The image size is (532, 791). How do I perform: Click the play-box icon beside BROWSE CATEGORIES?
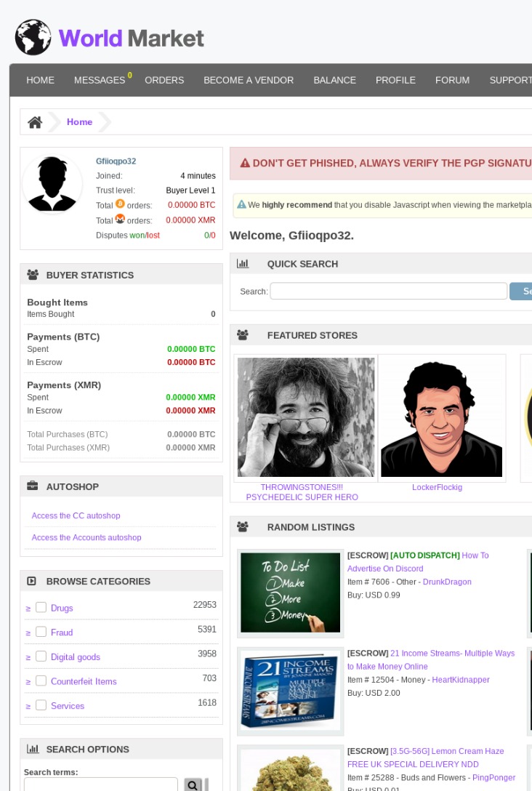pos(31,581)
